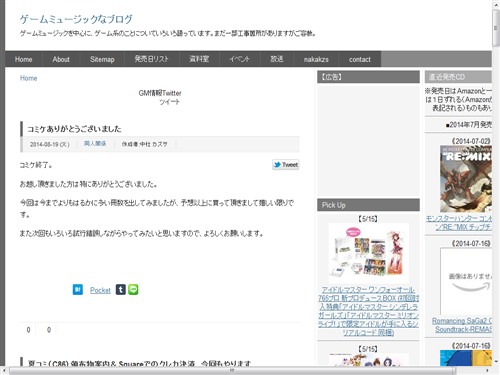Screen dimensions: 500x375
Task: Open the Sitemap menu item
Action: (102, 59)
